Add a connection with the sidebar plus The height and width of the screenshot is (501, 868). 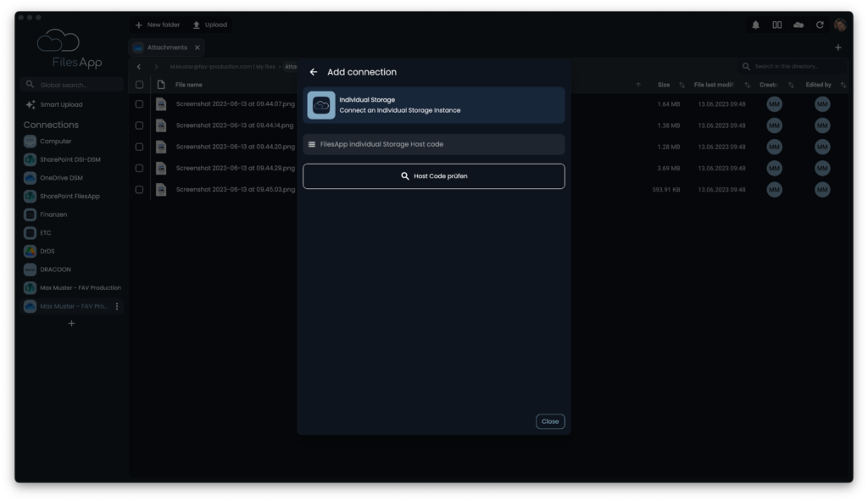71,323
